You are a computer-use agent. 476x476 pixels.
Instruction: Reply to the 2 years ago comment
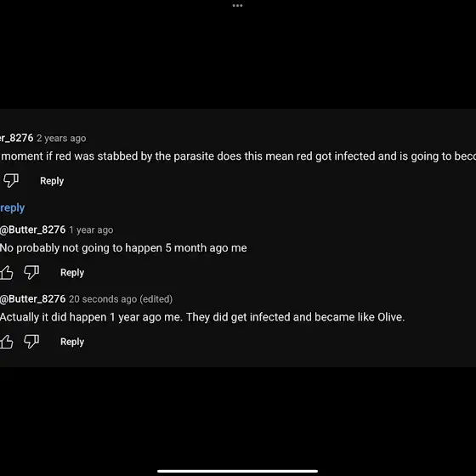(x=52, y=180)
